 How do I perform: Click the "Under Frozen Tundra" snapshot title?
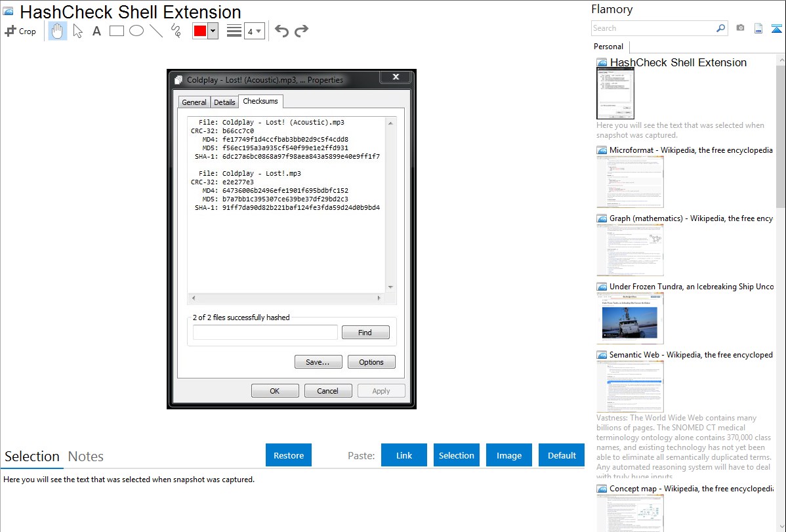[x=692, y=287]
